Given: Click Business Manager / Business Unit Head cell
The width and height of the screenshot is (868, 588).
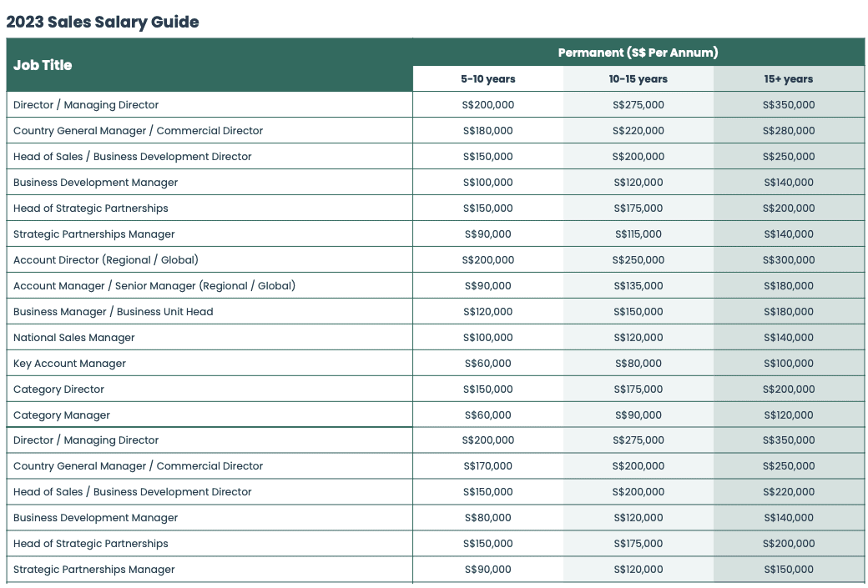Looking at the screenshot, I should pyautogui.click(x=114, y=312).
